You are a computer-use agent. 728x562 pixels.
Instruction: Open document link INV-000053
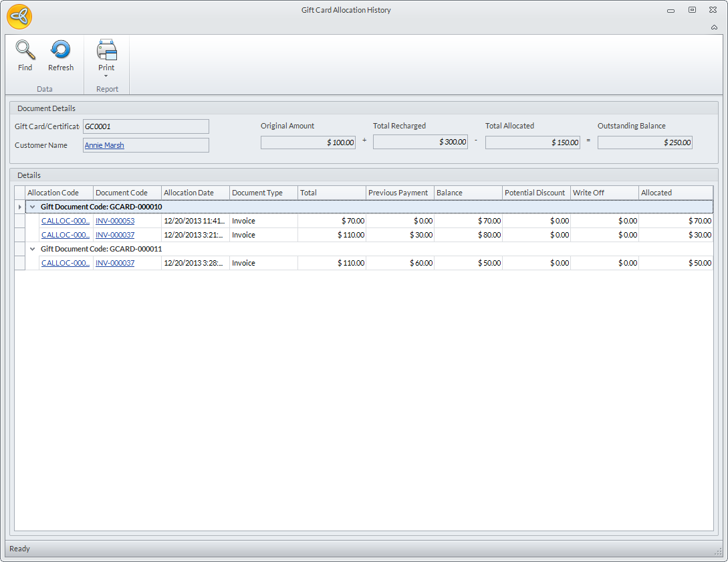click(115, 221)
